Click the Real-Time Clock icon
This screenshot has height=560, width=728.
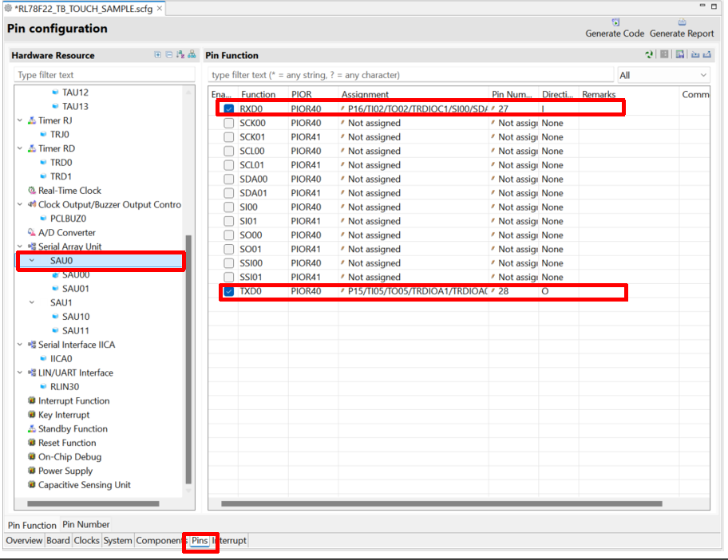tap(31, 191)
